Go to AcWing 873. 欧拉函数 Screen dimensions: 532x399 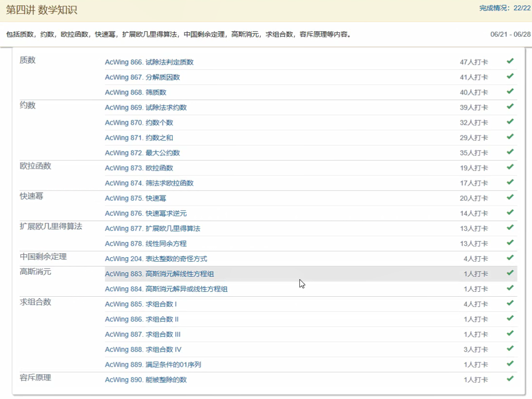139,168
